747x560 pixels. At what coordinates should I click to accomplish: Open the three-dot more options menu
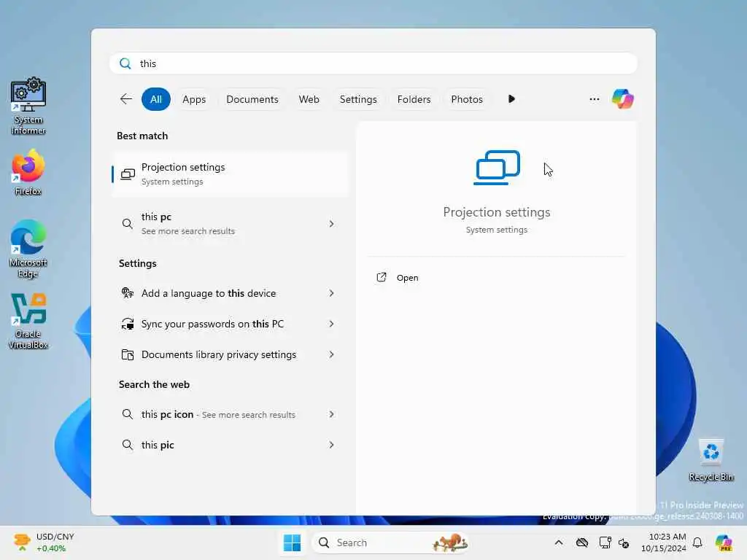594,99
